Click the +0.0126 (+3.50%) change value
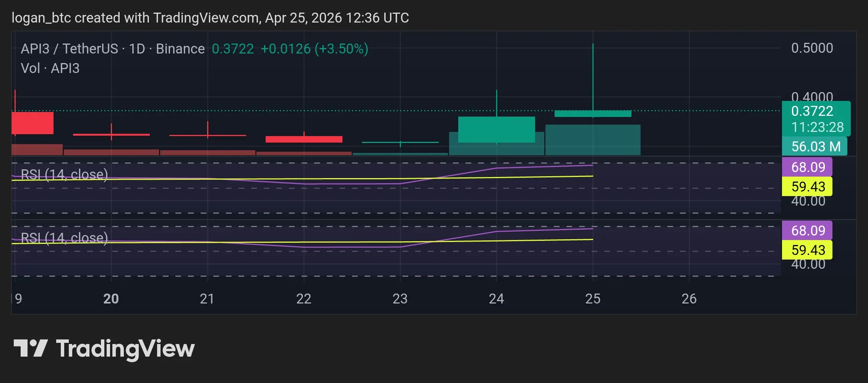868x383 pixels. (314, 49)
